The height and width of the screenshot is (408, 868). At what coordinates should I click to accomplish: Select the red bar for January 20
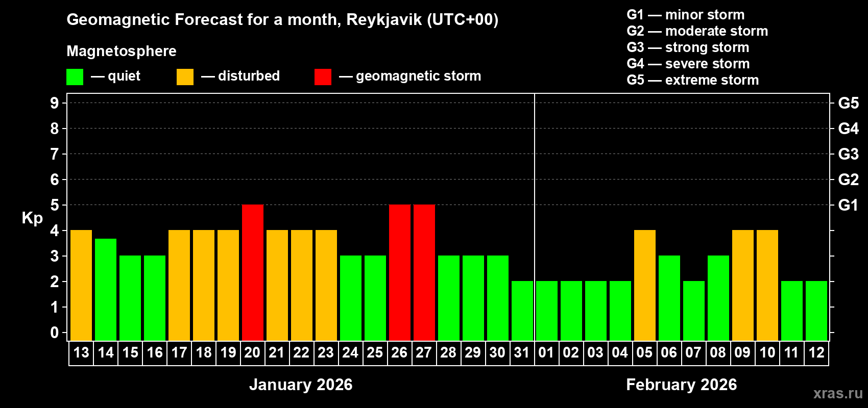pos(253,272)
